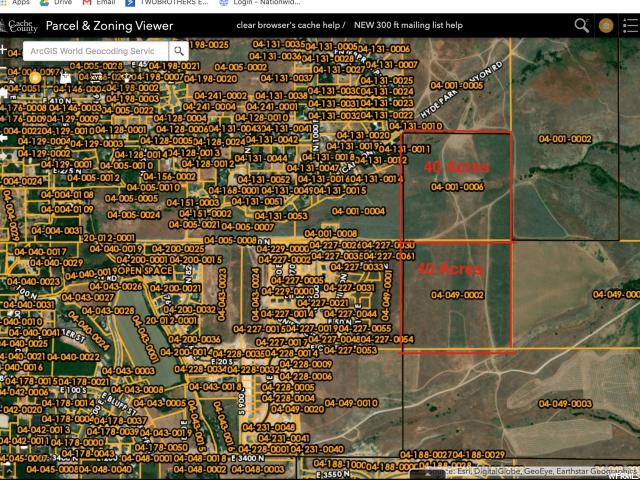Select parcel 04-001-0008

tap(331, 233)
